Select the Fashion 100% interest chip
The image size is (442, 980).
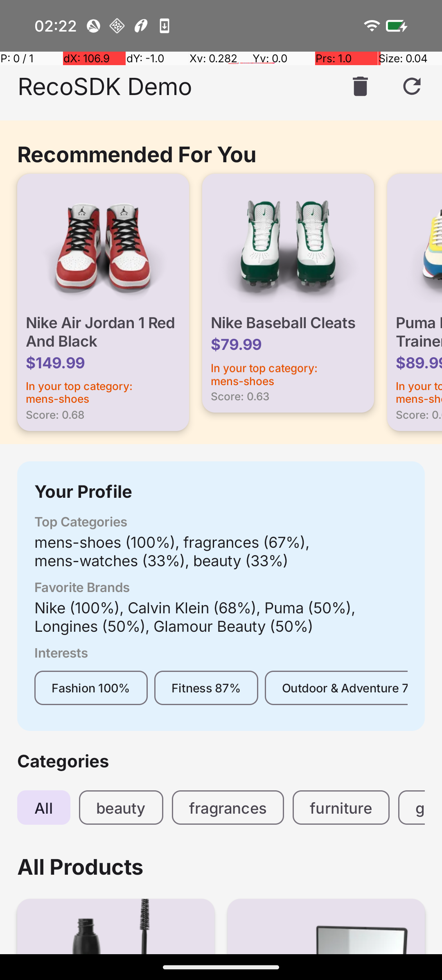tap(91, 687)
